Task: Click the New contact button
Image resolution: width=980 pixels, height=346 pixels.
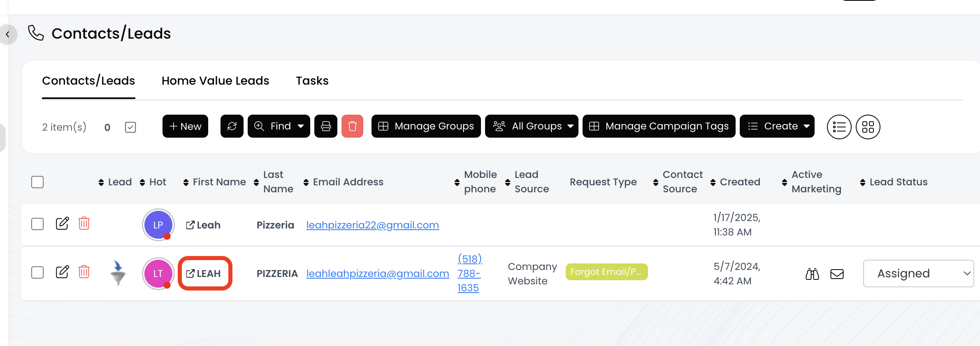Action: click(x=185, y=126)
